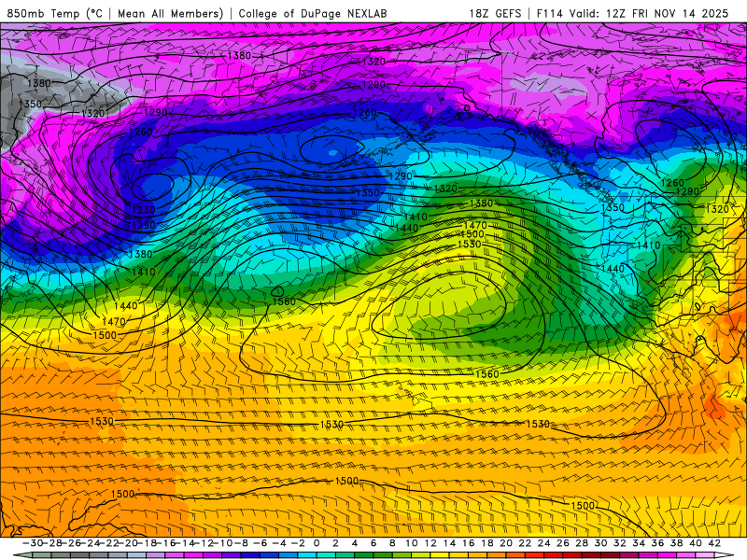Click the 'F114' forecast hour text
Screen dimensions: 747x560
point(549,13)
